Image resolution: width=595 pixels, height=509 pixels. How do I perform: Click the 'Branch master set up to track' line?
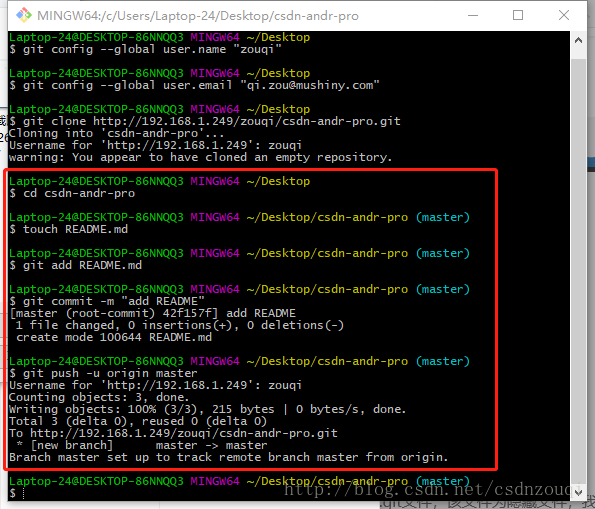[228, 457]
